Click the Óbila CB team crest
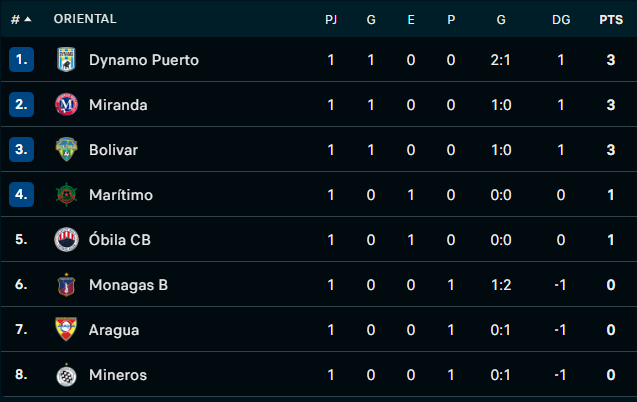 (66, 240)
